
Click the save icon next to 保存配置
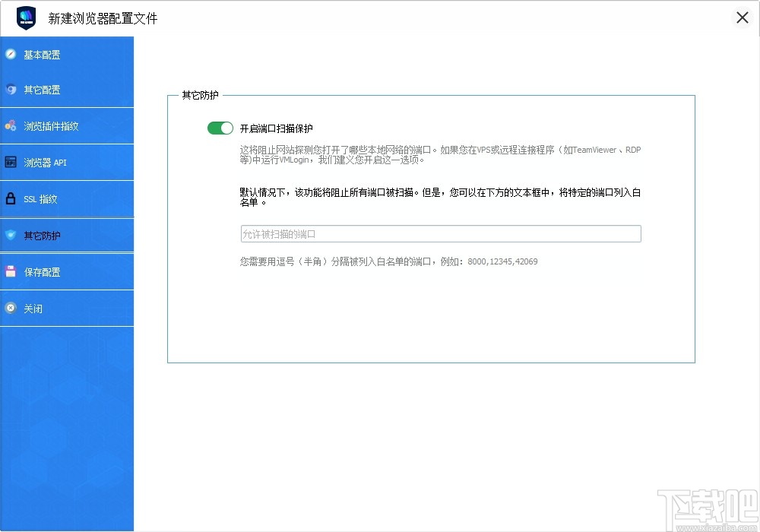pos(11,271)
